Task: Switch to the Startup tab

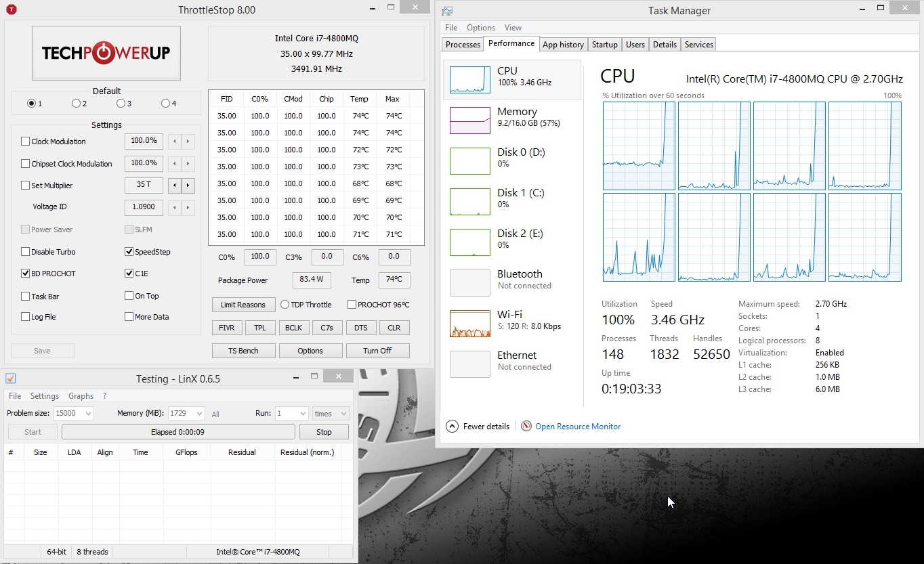Action: (604, 45)
